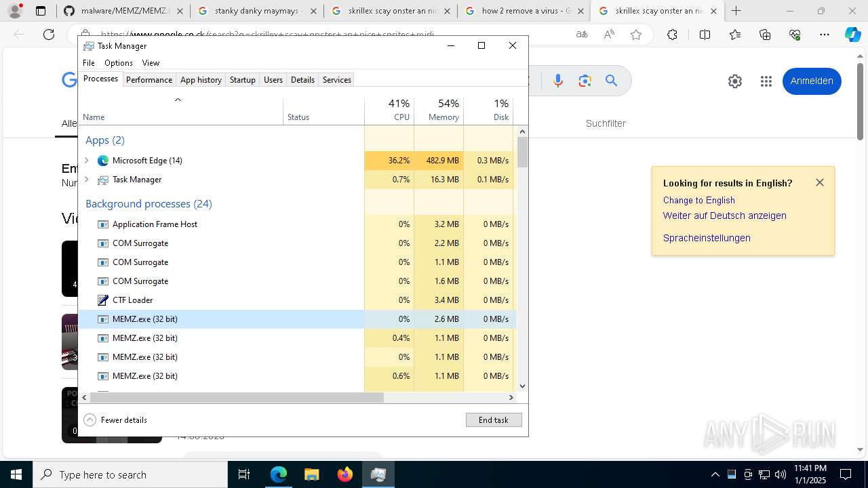
Task: Open the File menu in Task Manager
Action: (89, 63)
